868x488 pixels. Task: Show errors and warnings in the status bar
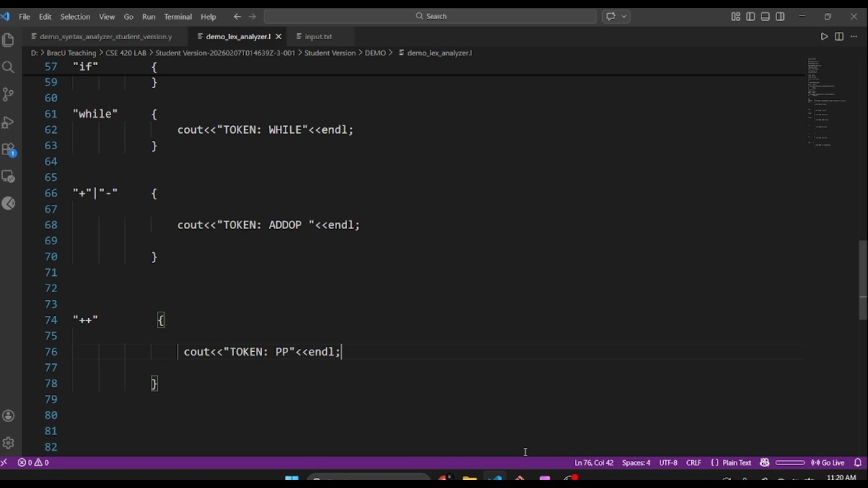tap(33, 462)
